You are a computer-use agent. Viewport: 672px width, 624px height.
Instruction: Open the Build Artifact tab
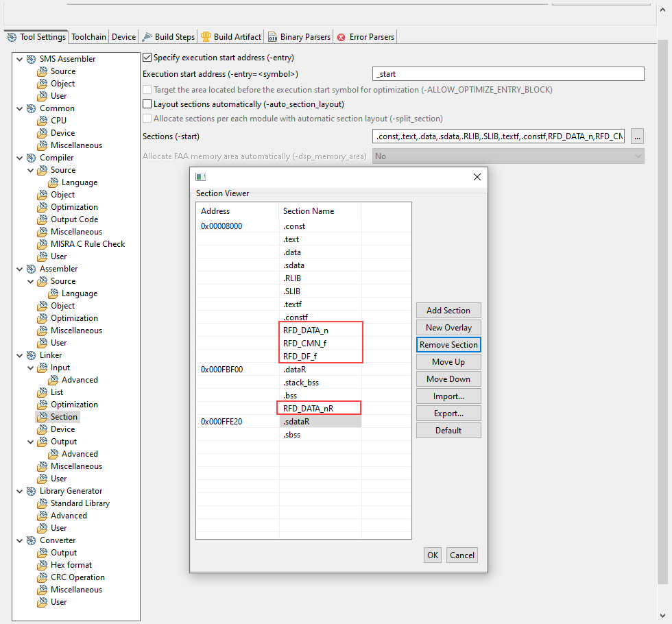[231, 37]
